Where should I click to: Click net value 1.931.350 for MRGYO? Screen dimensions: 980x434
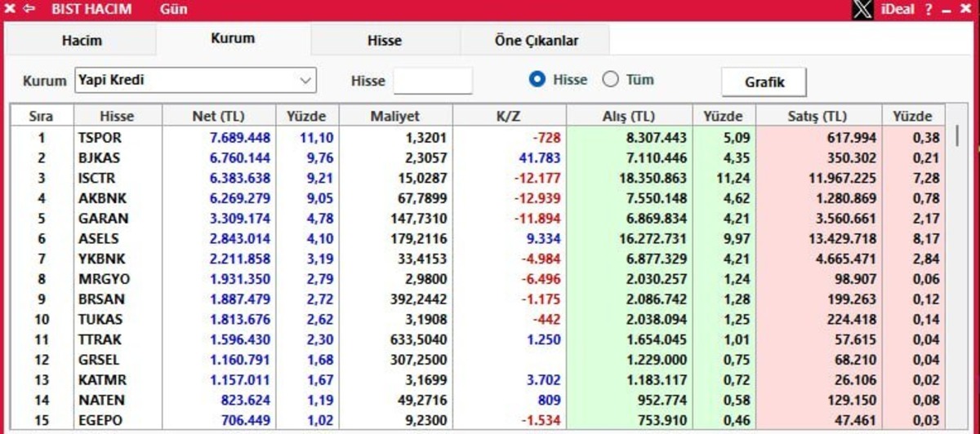click(240, 279)
